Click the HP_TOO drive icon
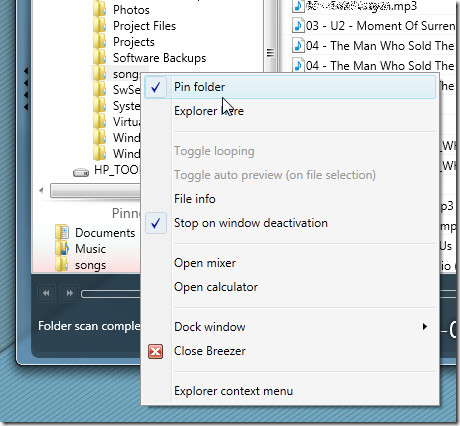The width and height of the screenshot is (460, 426). coord(81,173)
